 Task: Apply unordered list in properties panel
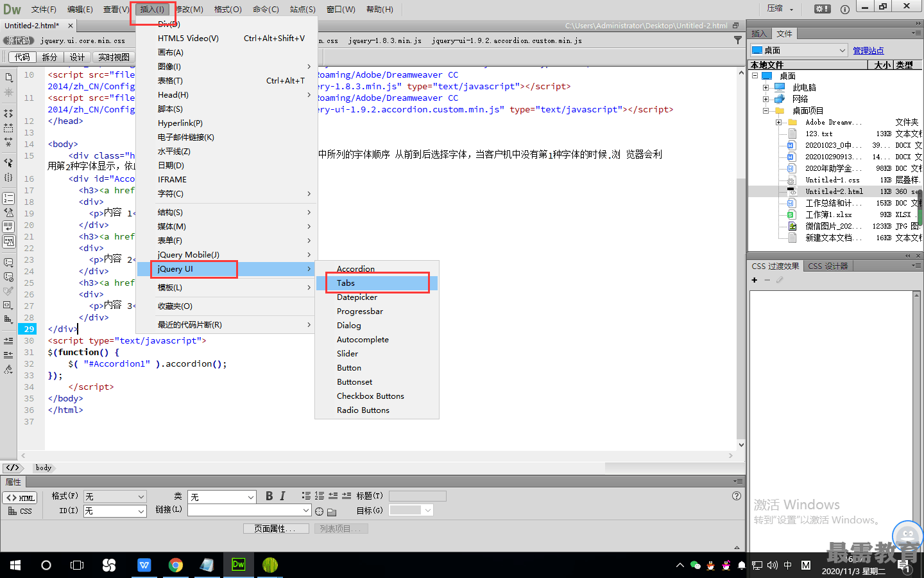(306, 496)
